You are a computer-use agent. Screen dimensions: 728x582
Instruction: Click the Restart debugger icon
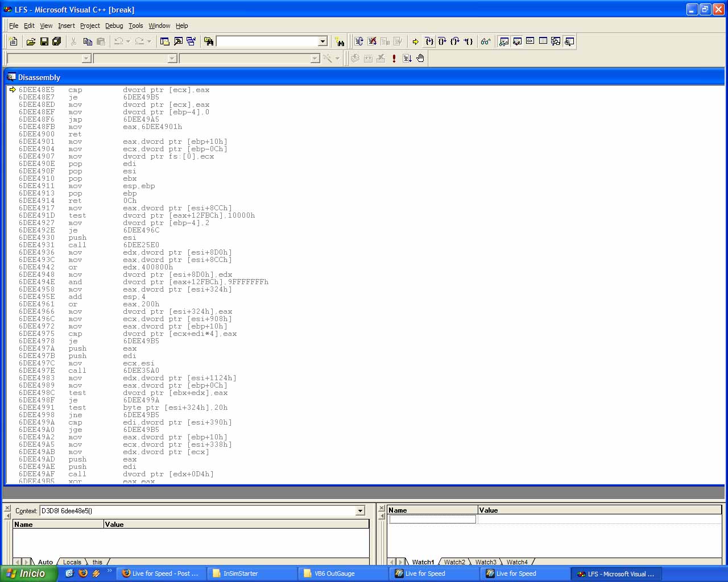point(359,41)
